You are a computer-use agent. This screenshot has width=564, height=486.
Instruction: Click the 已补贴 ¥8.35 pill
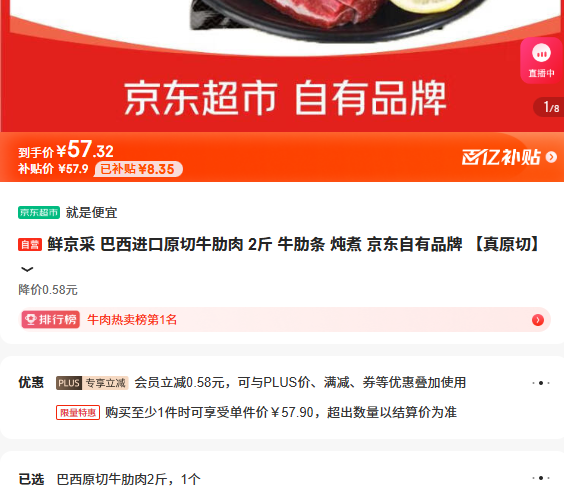coord(138,169)
